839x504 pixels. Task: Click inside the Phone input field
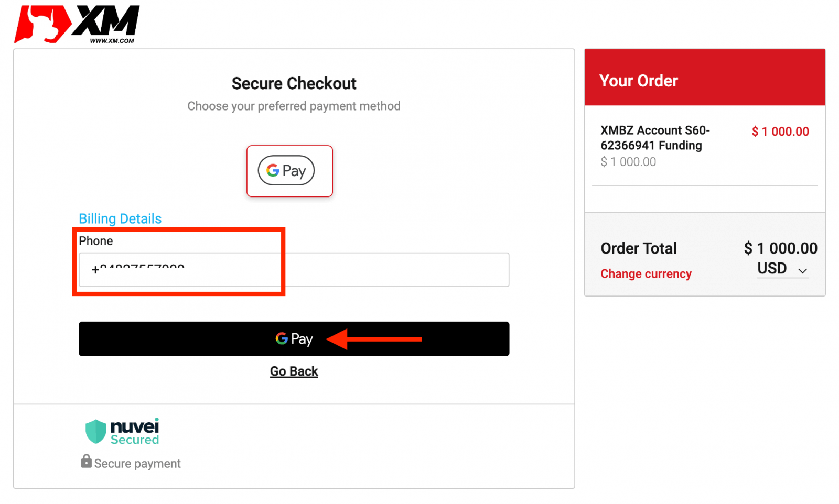click(x=294, y=270)
